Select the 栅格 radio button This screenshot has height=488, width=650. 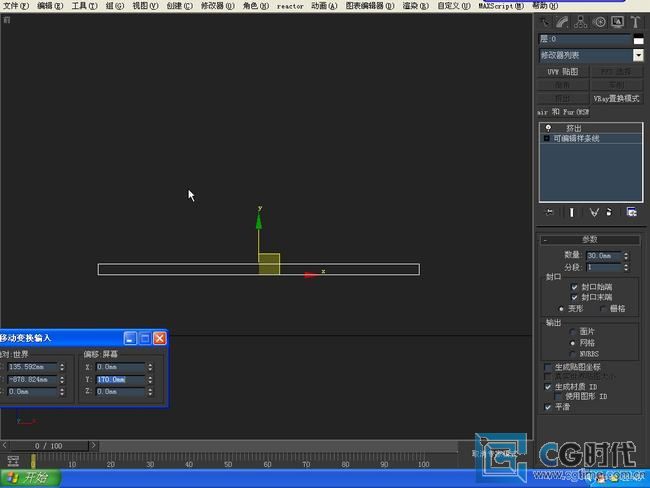(603, 308)
